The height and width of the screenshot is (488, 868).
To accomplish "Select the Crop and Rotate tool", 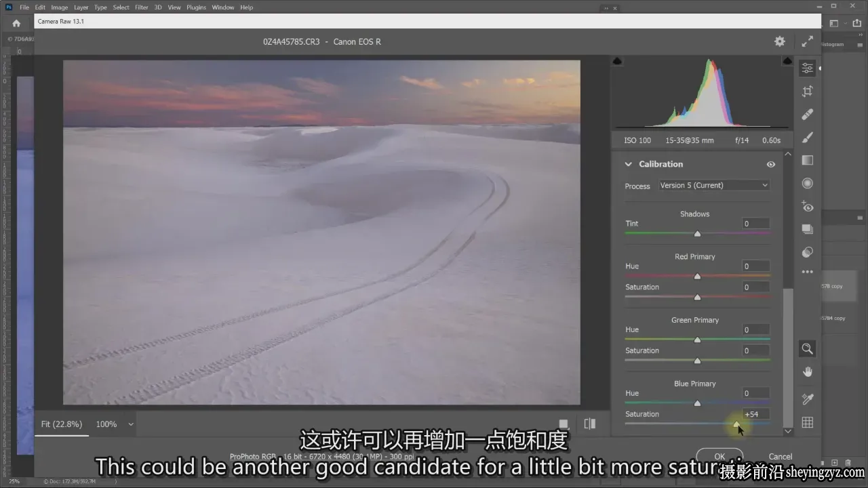I will point(807,91).
